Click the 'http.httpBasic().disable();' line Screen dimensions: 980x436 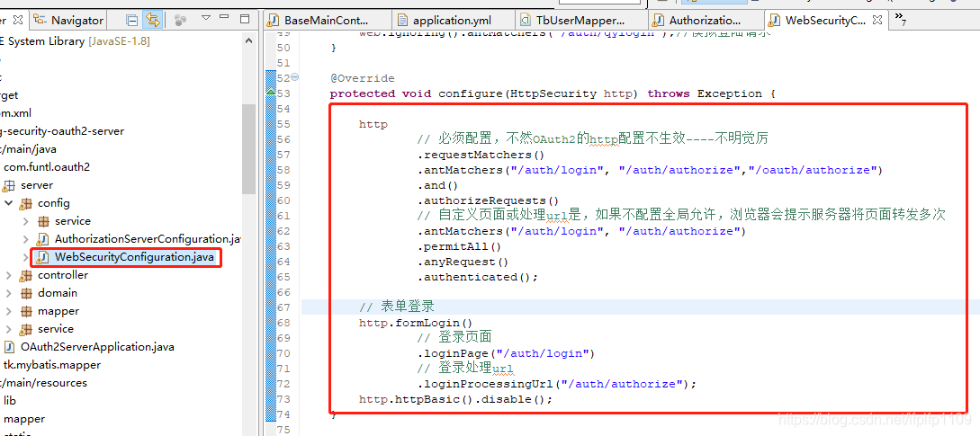[x=455, y=399]
